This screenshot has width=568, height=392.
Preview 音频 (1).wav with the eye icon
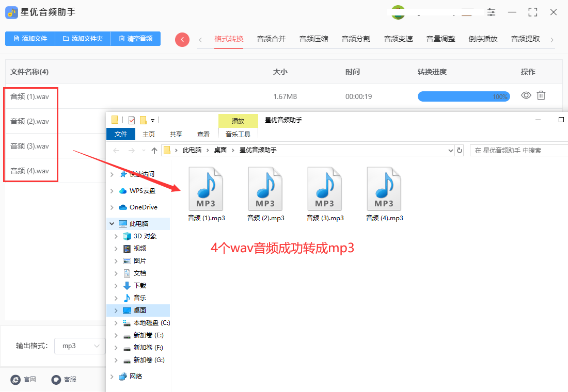(526, 95)
